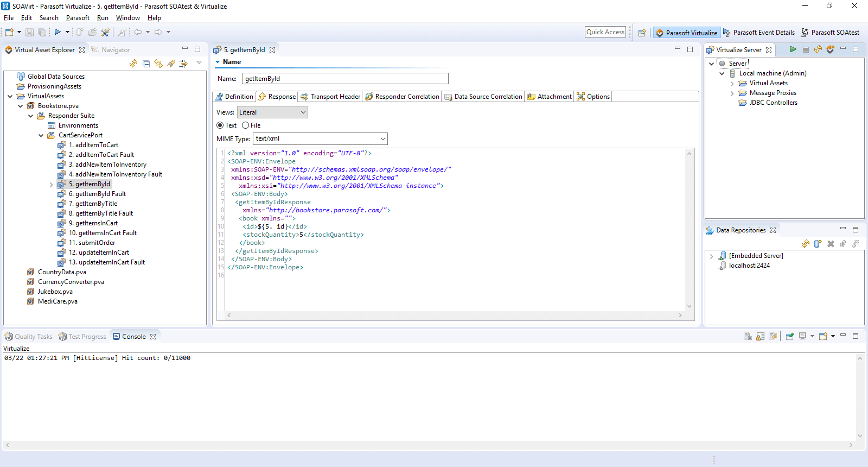Click the Quick Access search box

[x=605, y=32]
